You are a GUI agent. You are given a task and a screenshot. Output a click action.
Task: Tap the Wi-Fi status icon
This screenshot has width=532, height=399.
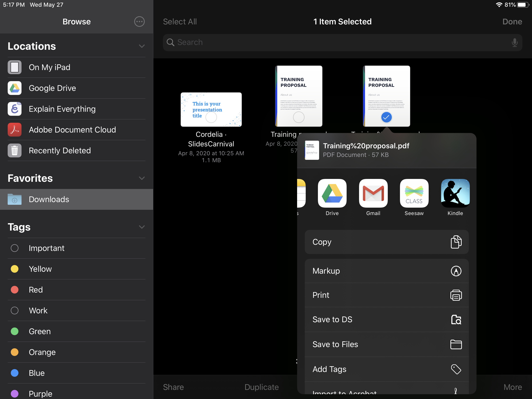pyautogui.click(x=499, y=5)
